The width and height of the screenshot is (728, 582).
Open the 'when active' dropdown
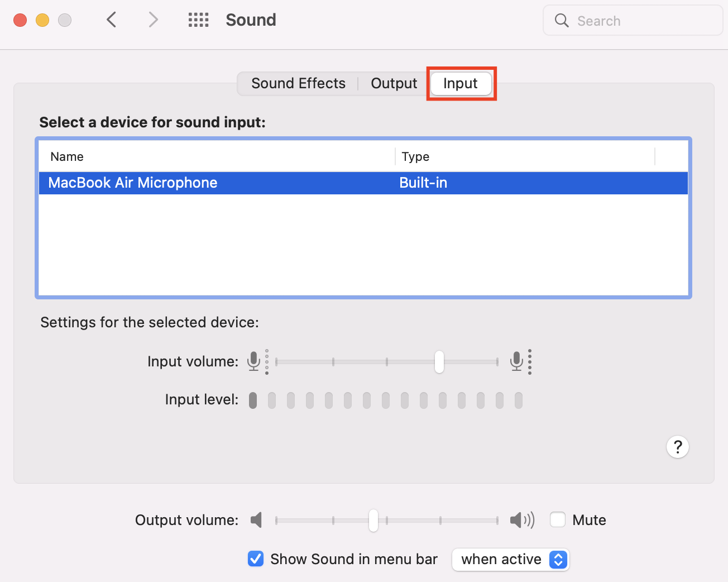[510, 559]
